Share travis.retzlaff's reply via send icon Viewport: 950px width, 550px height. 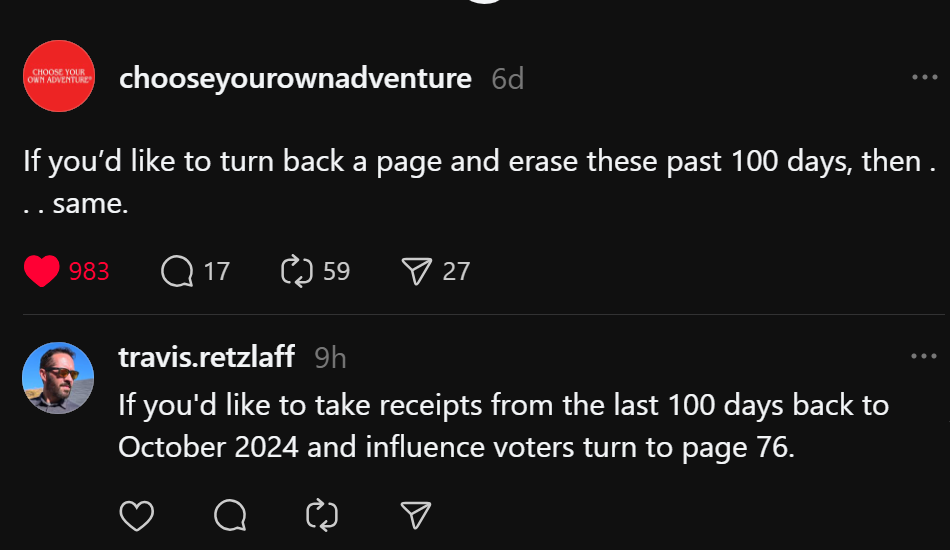point(415,515)
